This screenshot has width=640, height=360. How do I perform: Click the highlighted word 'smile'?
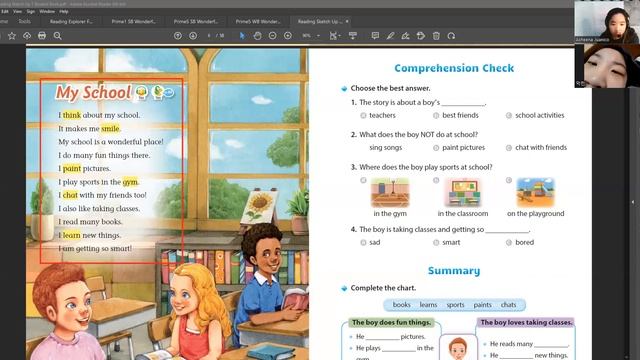110,129
